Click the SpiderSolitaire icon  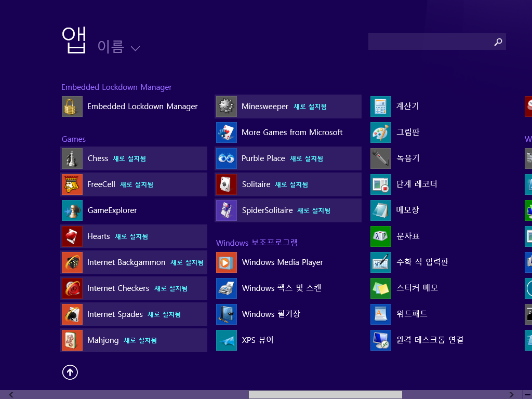pyautogui.click(x=227, y=210)
